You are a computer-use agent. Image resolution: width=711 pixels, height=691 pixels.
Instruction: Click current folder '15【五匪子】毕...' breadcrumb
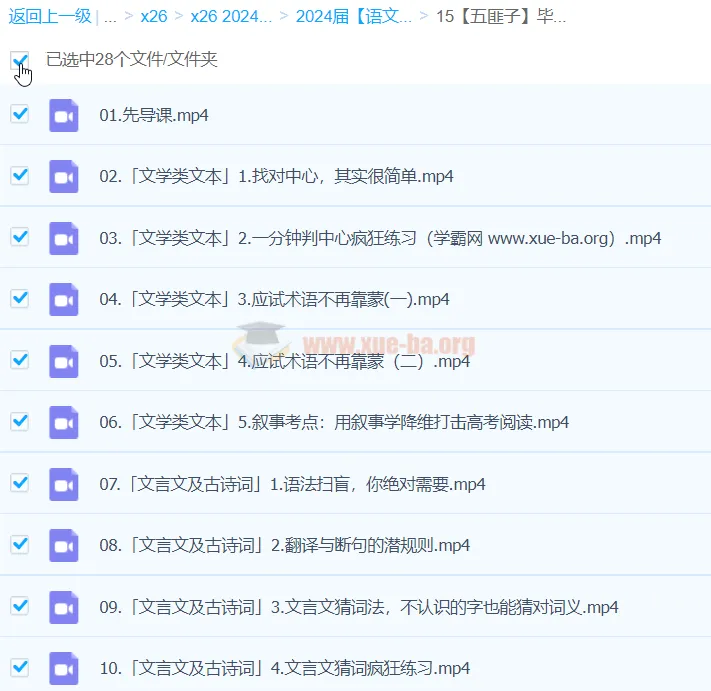point(501,17)
